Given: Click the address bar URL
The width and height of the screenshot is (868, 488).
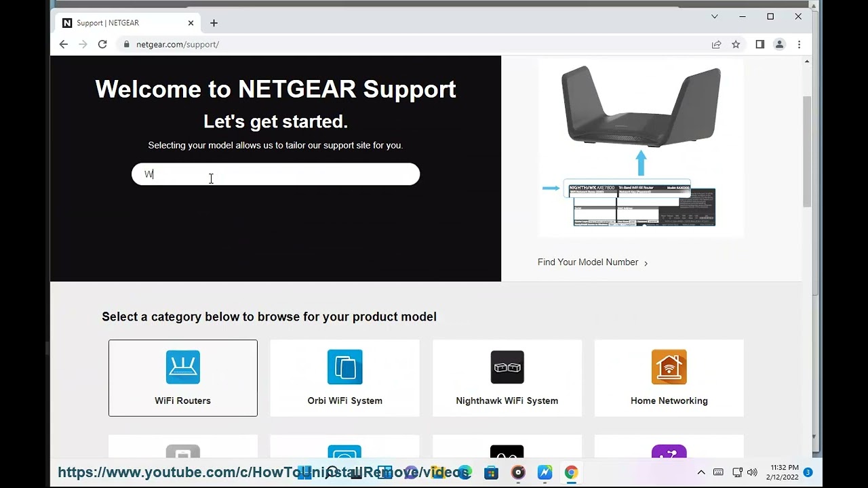Looking at the screenshot, I should [x=178, y=44].
